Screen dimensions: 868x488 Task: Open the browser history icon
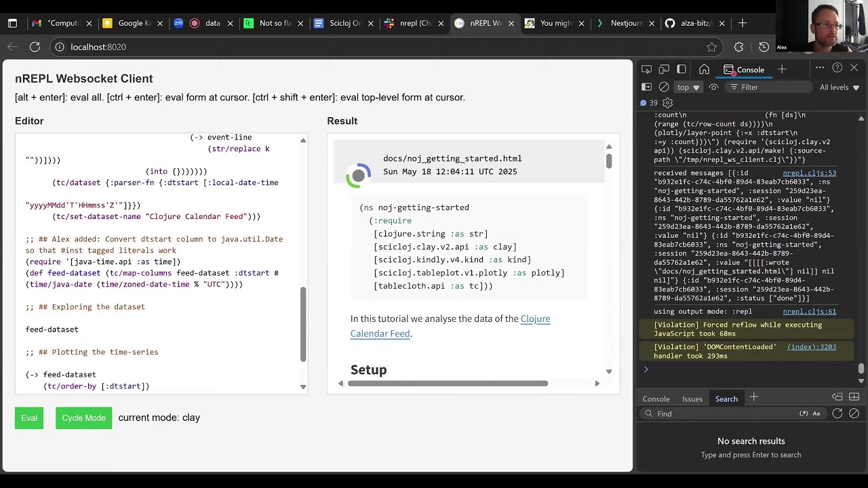[x=764, y=47]
